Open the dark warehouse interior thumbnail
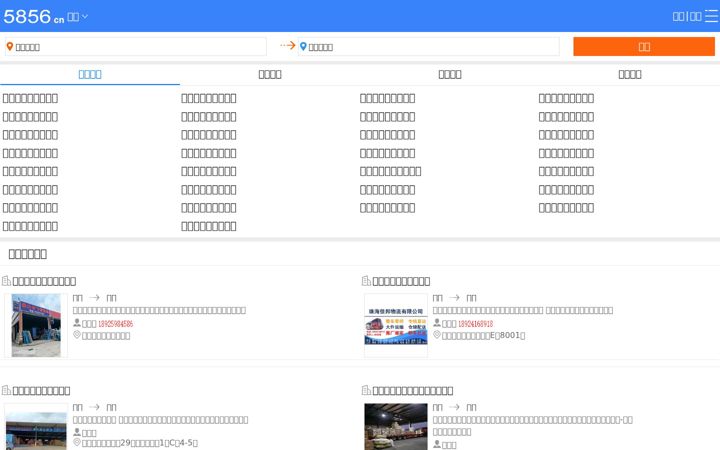Viewport: 720px width, 450px height. pyautogui.click(x=396, y=427)
